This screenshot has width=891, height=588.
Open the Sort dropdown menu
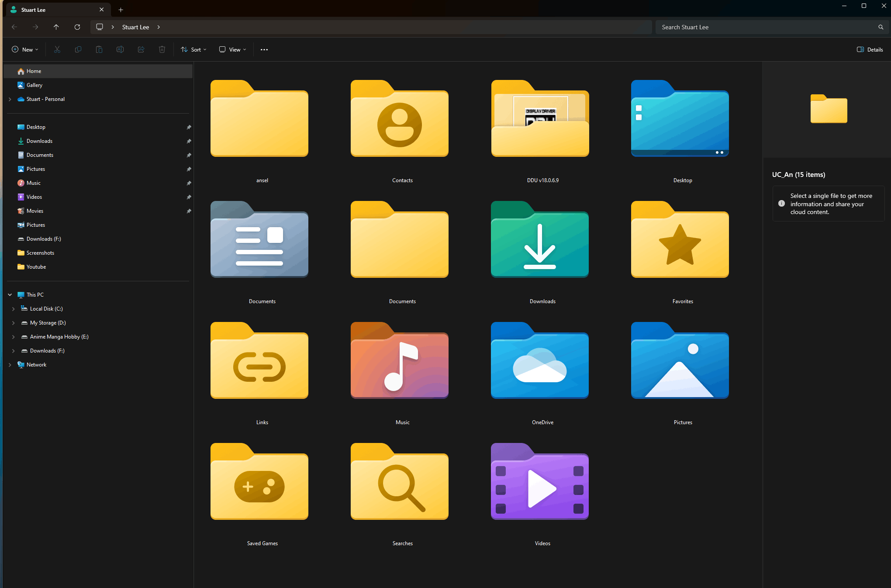(x=194, y=49)
